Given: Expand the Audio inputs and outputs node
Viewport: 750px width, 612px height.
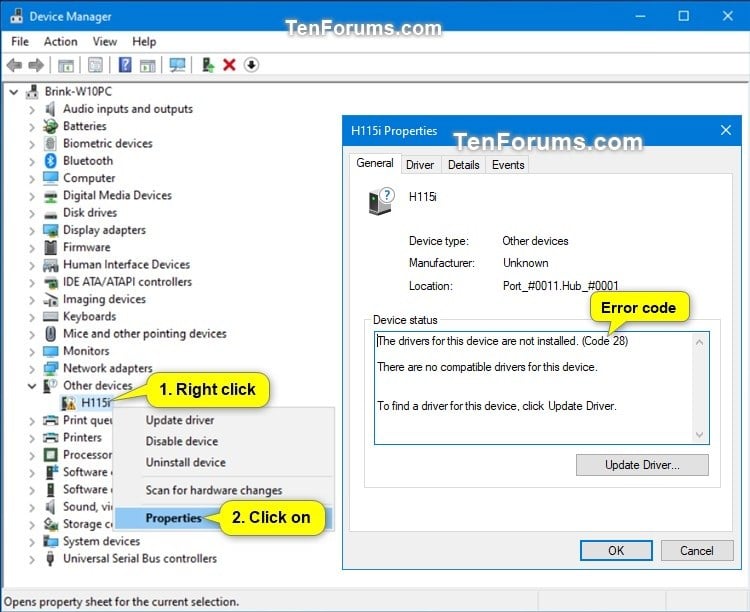Looking at the screenshot, I should click(x=32, y=110).
